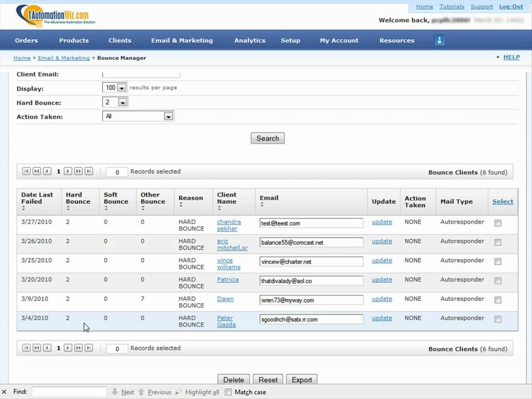The image size is (532, 399).
Task: Check the box for balance55@comcast.net row
Action: tap(498, 242)
